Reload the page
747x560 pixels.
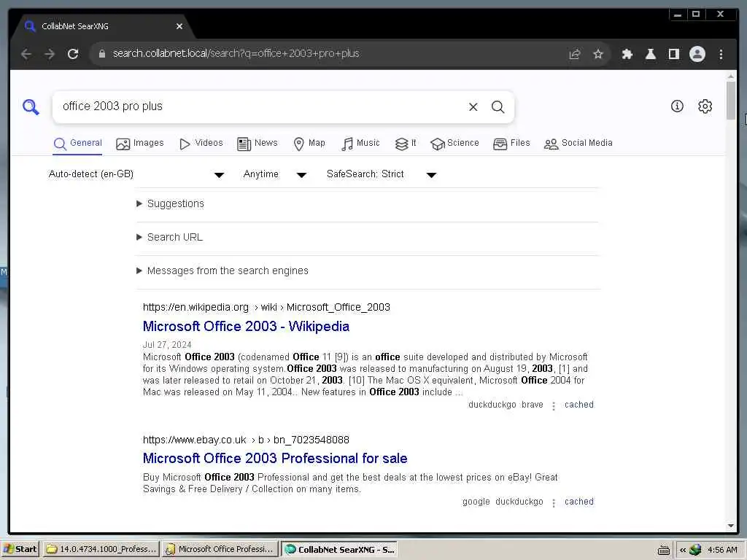tap(73, 54)
